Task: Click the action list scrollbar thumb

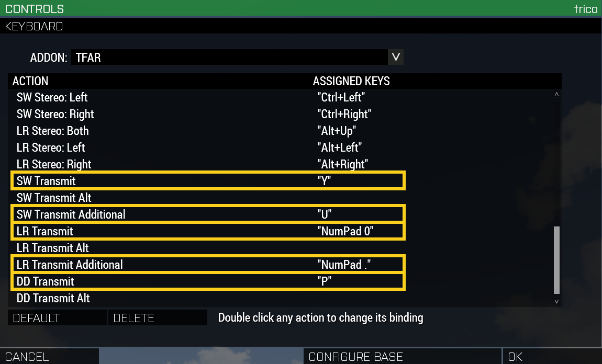Action: point(556,260)
